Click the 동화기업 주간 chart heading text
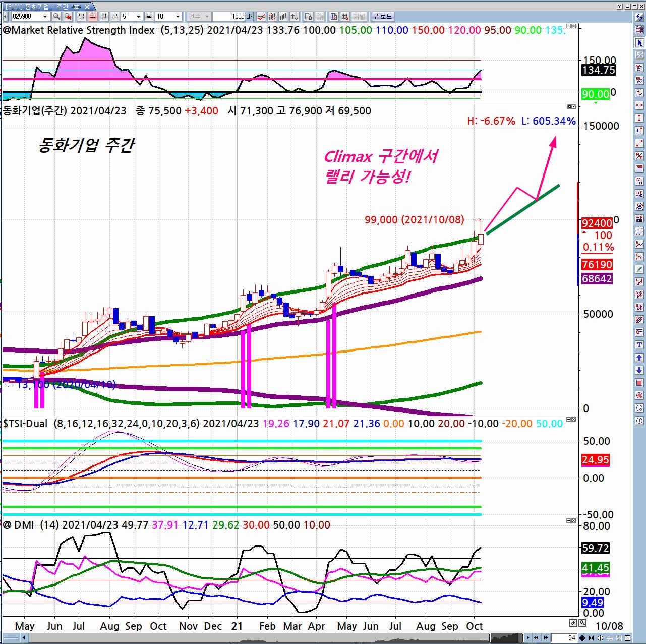 [x=86, y=145]
